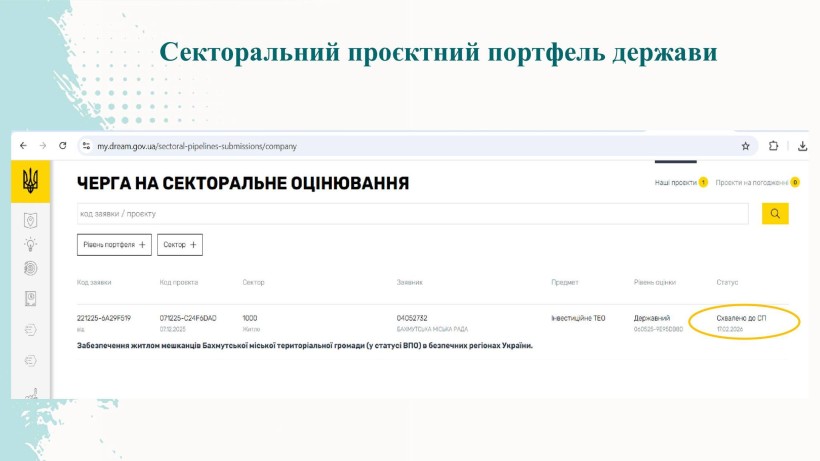Open browser downloads icon
The image size is (820, 461).
[x=802, y=146]
